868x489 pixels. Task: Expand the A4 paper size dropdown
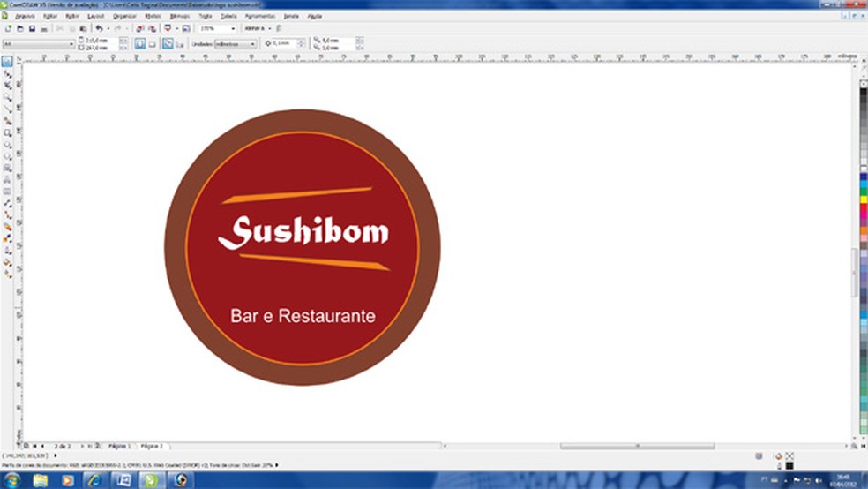pyautogui.click(x=71, y=43)
